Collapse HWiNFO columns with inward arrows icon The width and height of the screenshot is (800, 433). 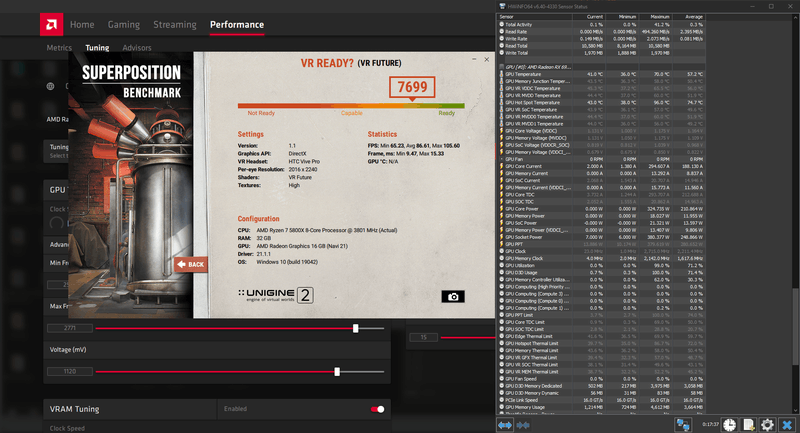coord(523,424)
